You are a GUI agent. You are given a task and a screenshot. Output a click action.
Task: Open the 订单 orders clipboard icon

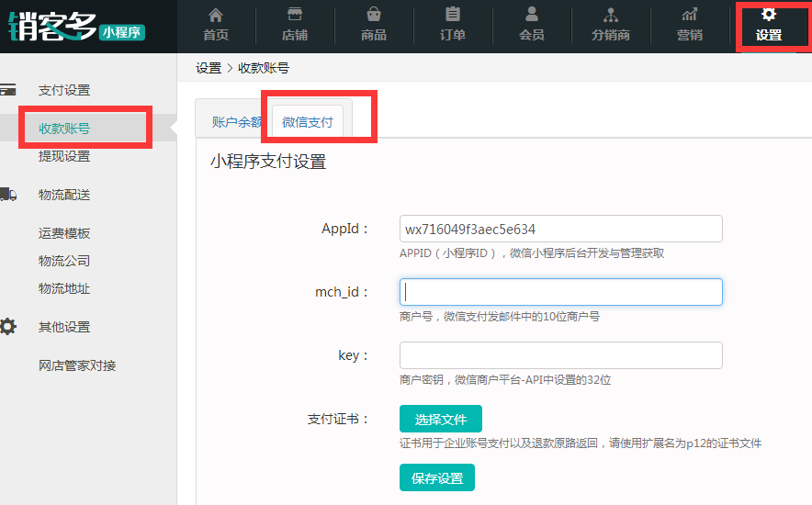click(x=453, y=14)
